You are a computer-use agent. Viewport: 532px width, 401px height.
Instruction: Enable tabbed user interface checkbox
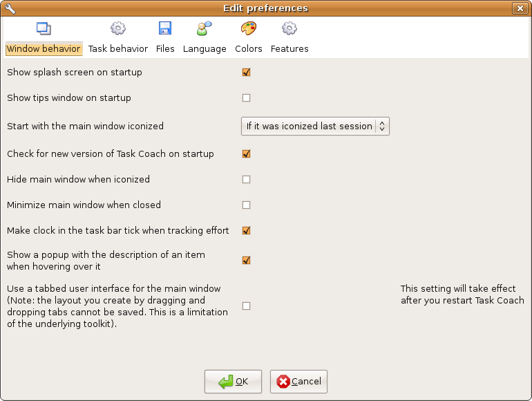click(x=247, y=306)
